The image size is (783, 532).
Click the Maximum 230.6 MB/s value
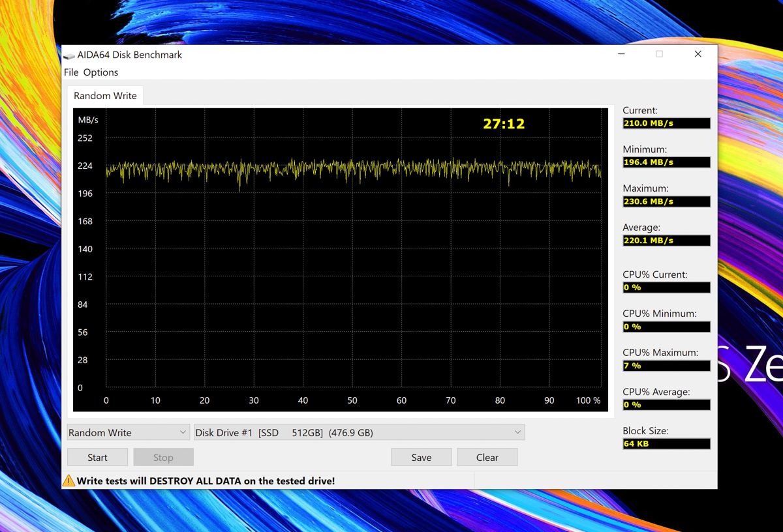point(666,201)
